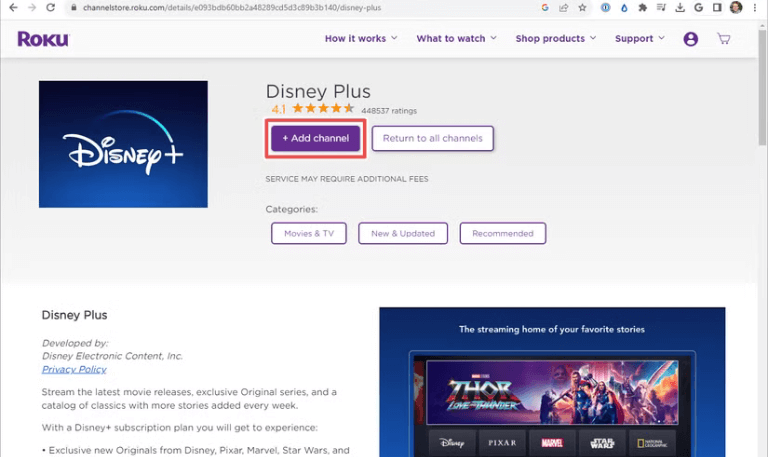Open the Extensions puzzle piece menu
The image size is (768, 457).
click(x=643, y=7)
